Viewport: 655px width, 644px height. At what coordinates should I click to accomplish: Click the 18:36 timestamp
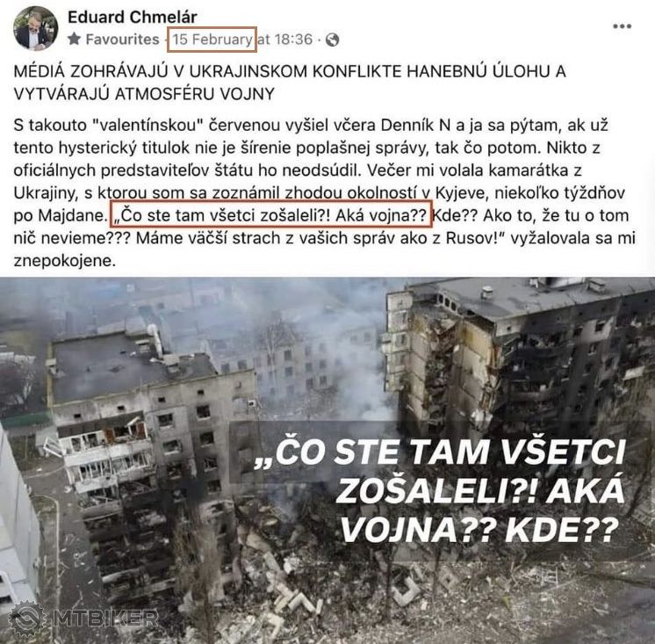click(x=293, y=40)
